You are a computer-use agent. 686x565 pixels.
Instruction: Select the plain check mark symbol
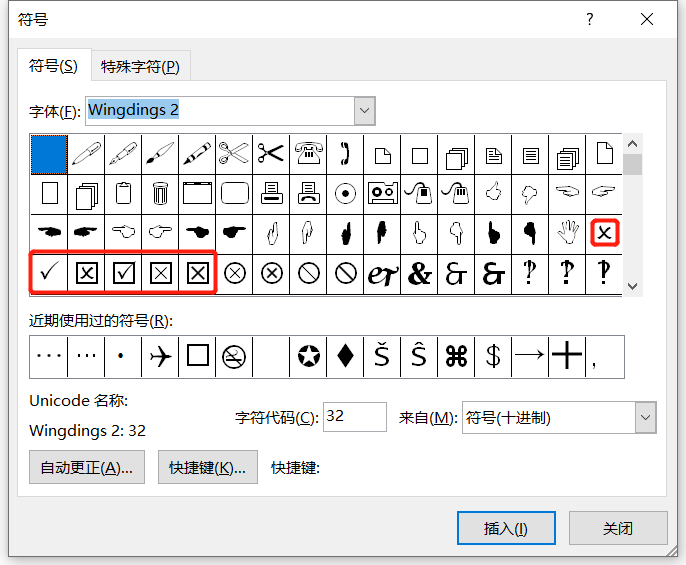click(49, 274)
